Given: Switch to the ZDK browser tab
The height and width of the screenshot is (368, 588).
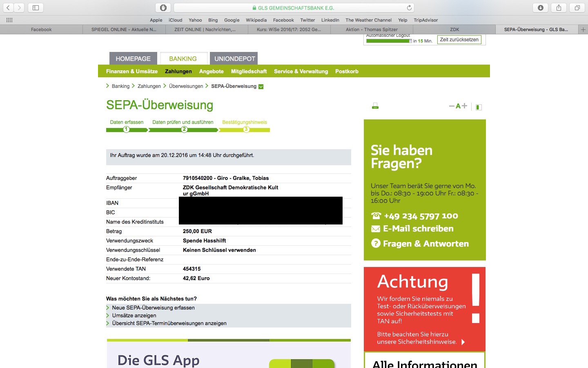Looking at the screenshot, I should [454, 29].
